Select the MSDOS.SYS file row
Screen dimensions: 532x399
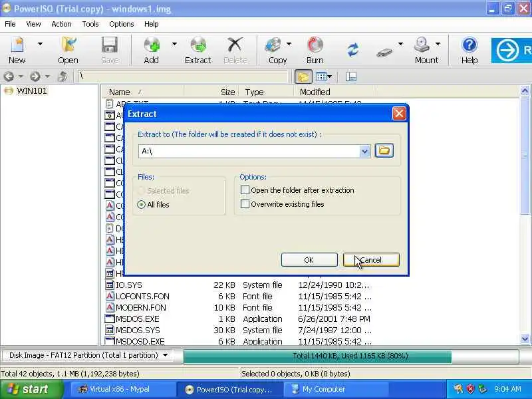pos(239,330)
